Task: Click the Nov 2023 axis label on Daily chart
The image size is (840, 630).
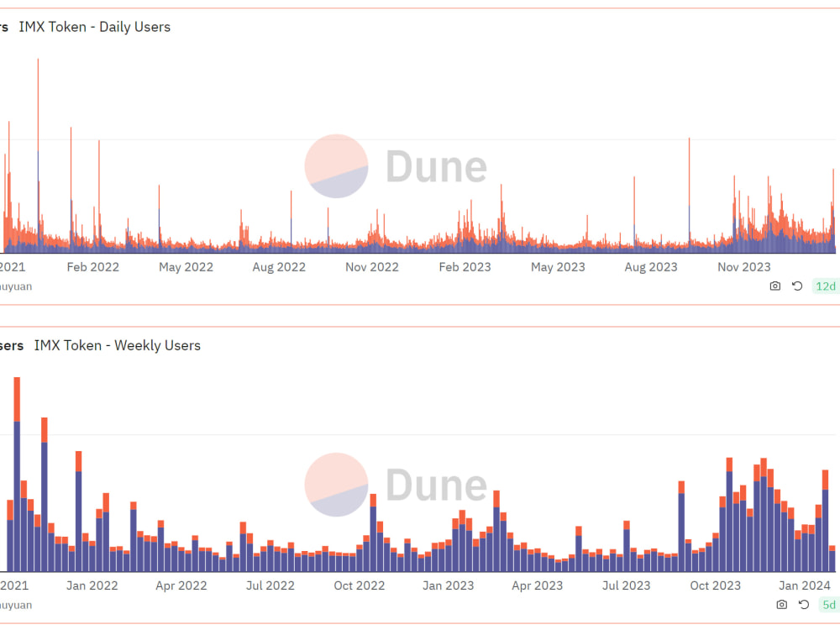Action: 743,267
